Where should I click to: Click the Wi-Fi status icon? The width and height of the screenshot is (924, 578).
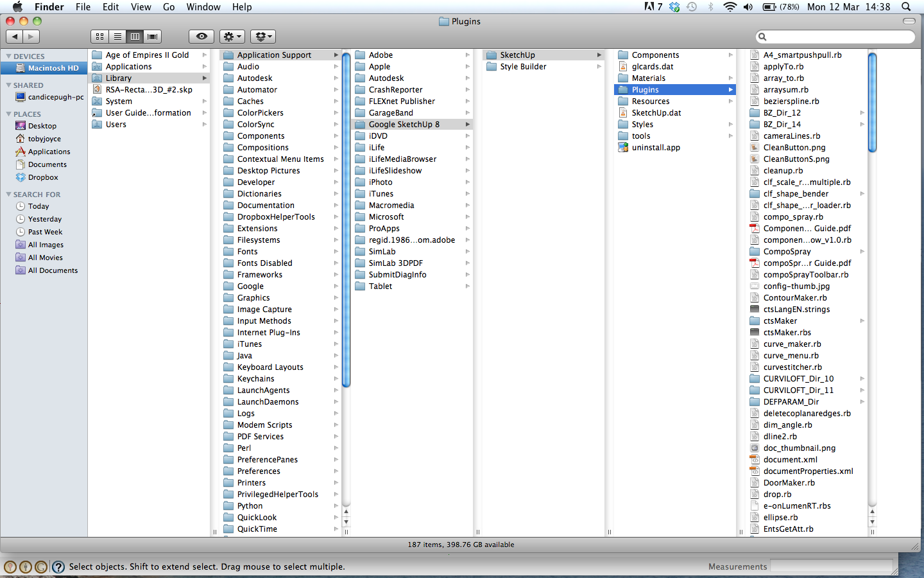[730, 7]
